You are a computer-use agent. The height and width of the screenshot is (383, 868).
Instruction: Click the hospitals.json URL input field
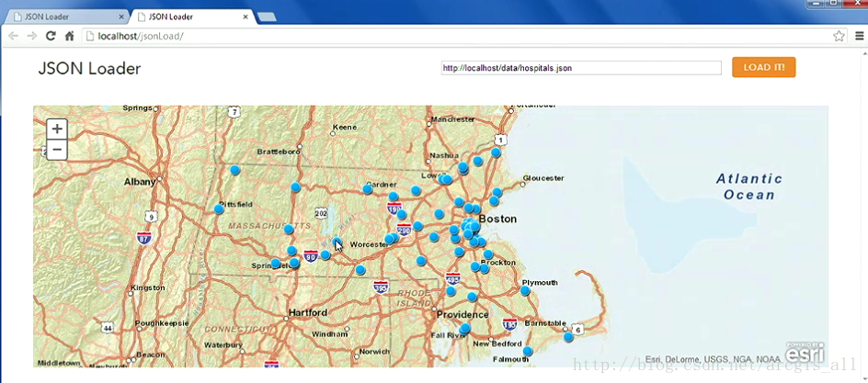[580, 68]
